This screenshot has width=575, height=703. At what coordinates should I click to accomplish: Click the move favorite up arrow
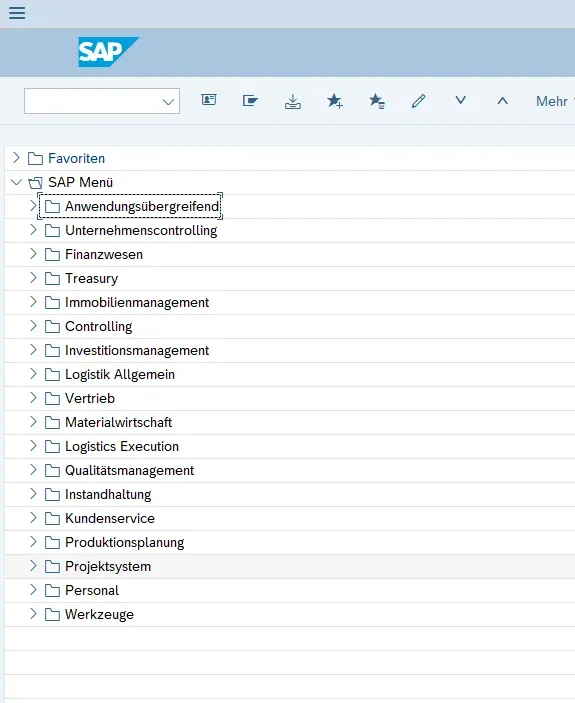503,101
